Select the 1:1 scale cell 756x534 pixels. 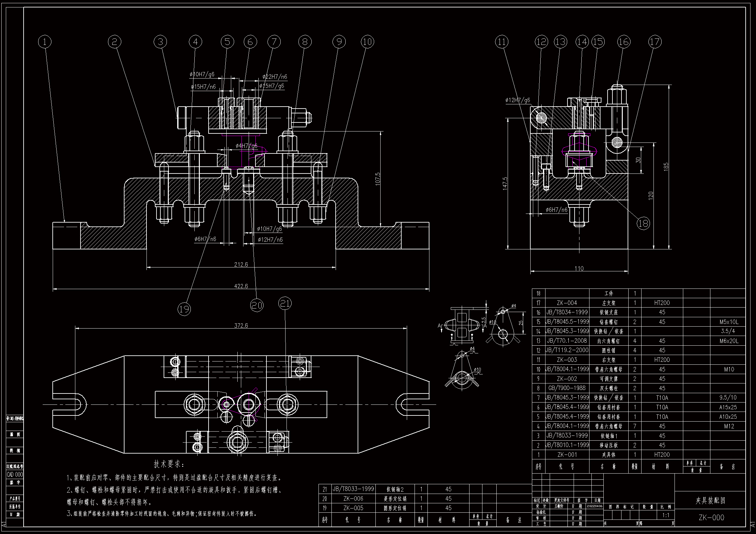pyautogui.click(x=665, y=515)
